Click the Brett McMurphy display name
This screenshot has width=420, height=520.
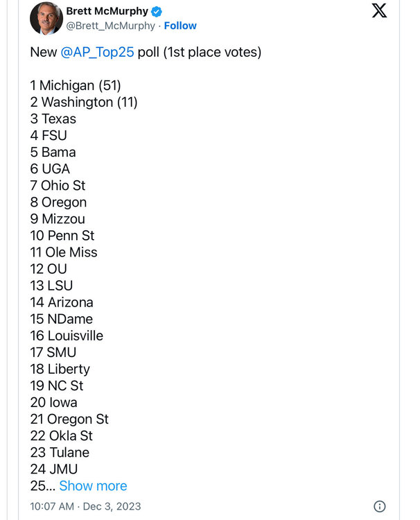107,11
